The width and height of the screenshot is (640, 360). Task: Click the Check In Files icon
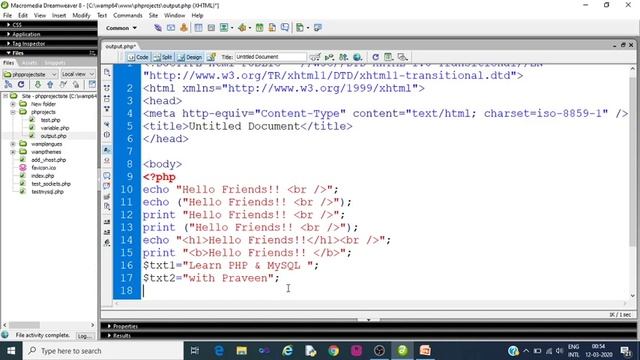76,84
